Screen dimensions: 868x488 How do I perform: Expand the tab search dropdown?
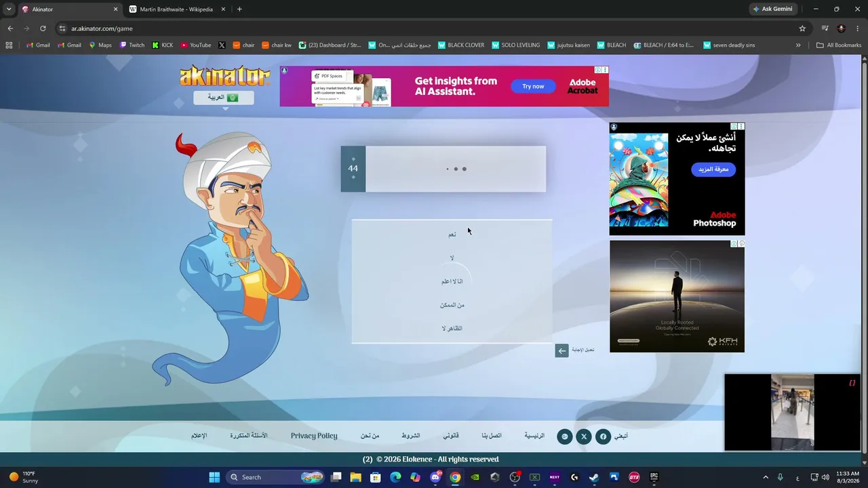[9, 9]
